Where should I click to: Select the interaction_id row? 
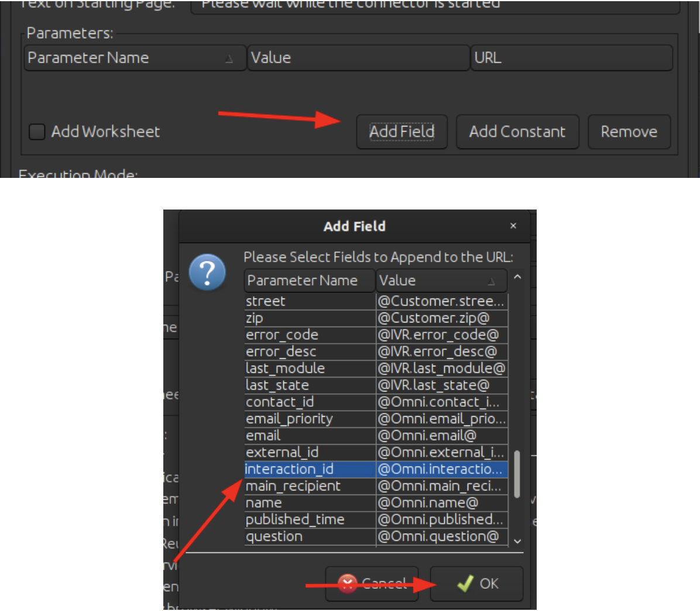376,469
